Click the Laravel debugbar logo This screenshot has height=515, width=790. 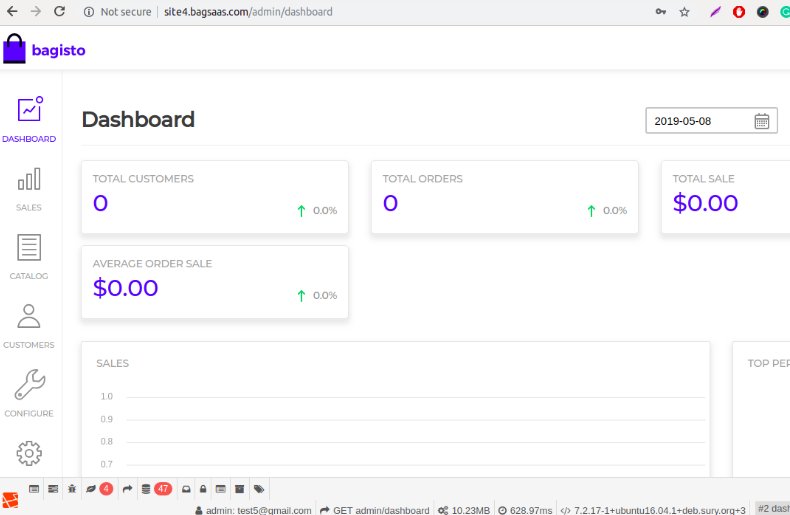(10, 500)
